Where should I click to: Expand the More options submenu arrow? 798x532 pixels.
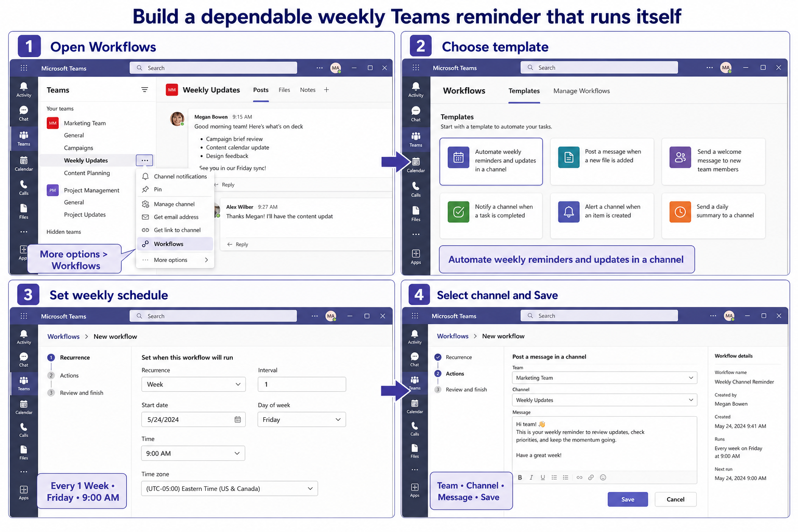(206, 260)
